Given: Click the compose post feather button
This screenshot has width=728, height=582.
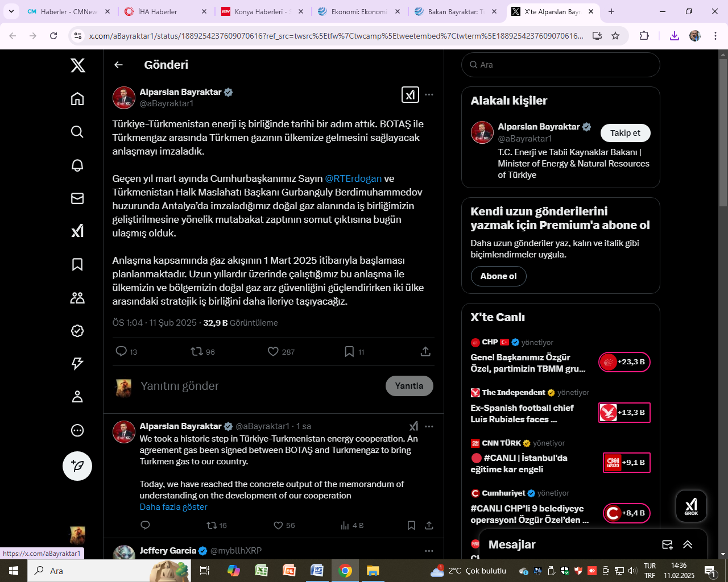Looking at the screenshot, I should coord(77,466).
